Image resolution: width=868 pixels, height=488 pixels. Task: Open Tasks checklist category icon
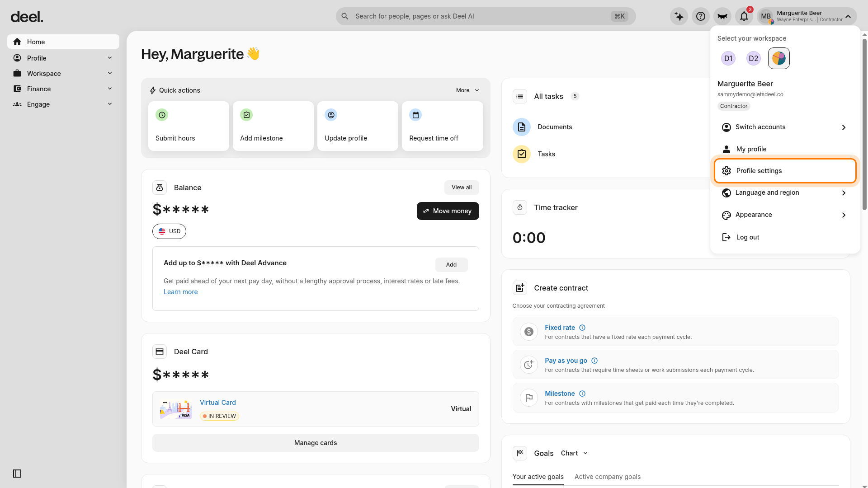coord(522,154)
